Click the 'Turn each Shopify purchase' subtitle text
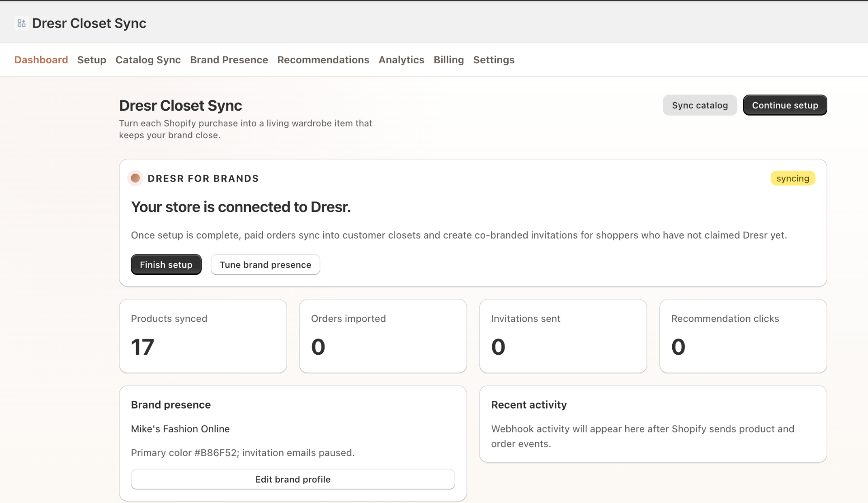The image size is (868, 503). pyautogui.click(x=245, y=129)
